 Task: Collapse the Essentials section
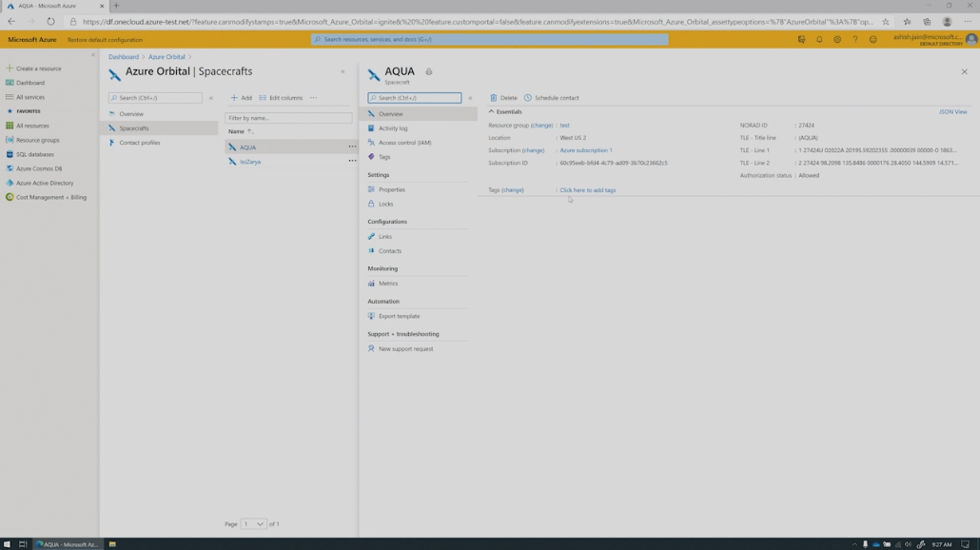point(492,112)
